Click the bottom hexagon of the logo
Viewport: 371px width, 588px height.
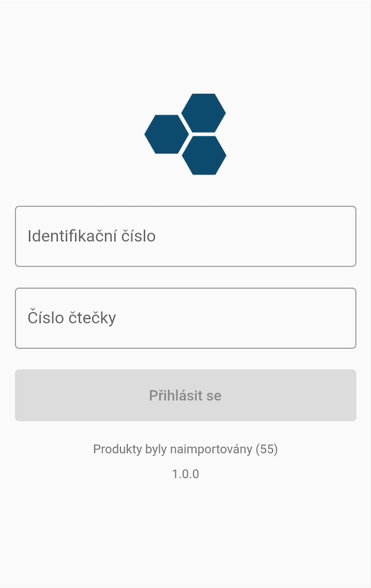[204, 155]
